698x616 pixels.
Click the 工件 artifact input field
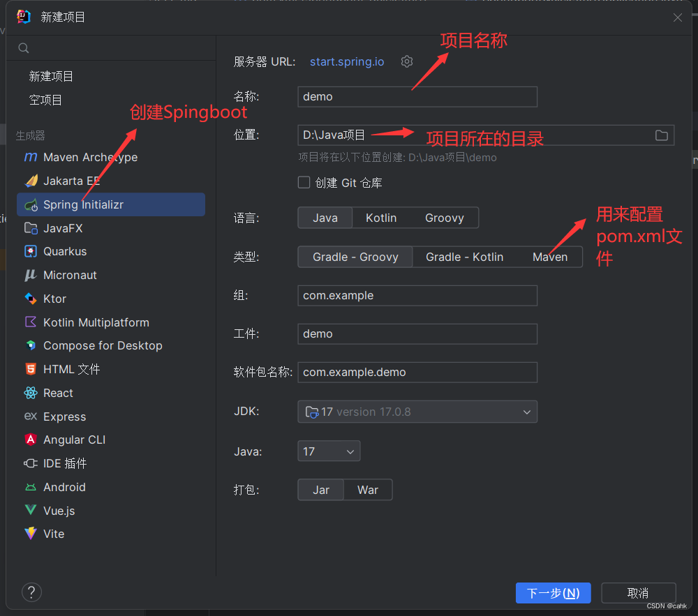coord(417,333)
